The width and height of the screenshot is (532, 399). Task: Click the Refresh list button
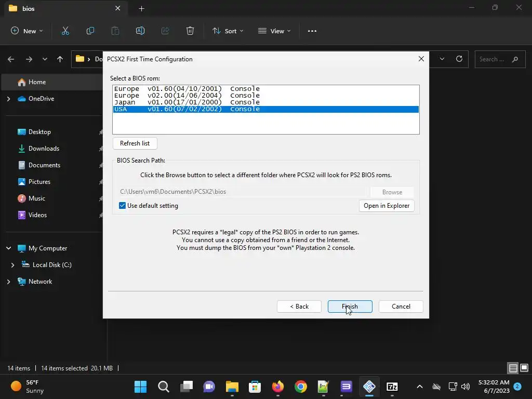coord(135,143)
